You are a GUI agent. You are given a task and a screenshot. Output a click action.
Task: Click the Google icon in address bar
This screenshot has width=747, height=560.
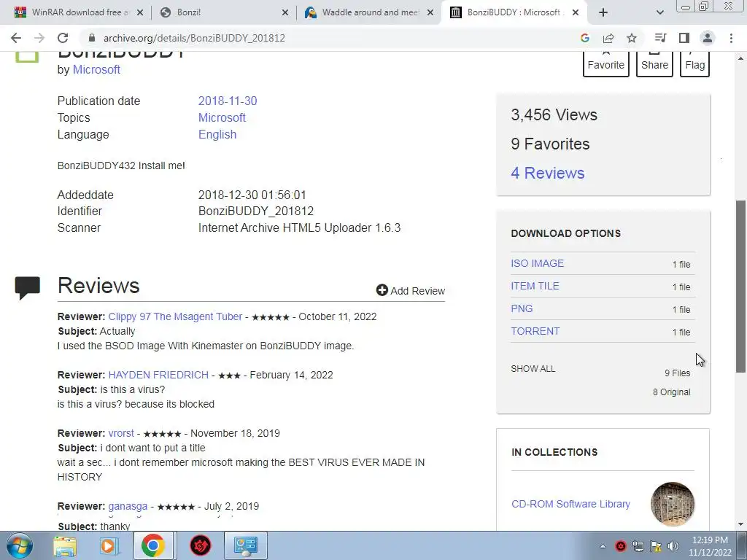[585, 38]
